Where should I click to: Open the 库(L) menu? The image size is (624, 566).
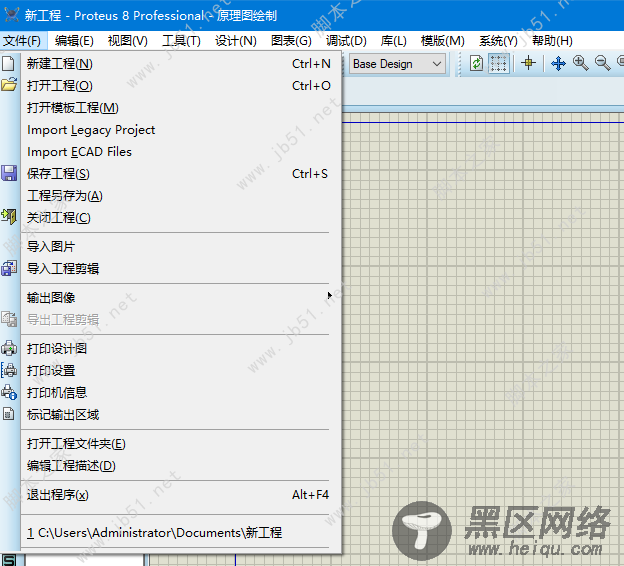click(x=394, y=41)
